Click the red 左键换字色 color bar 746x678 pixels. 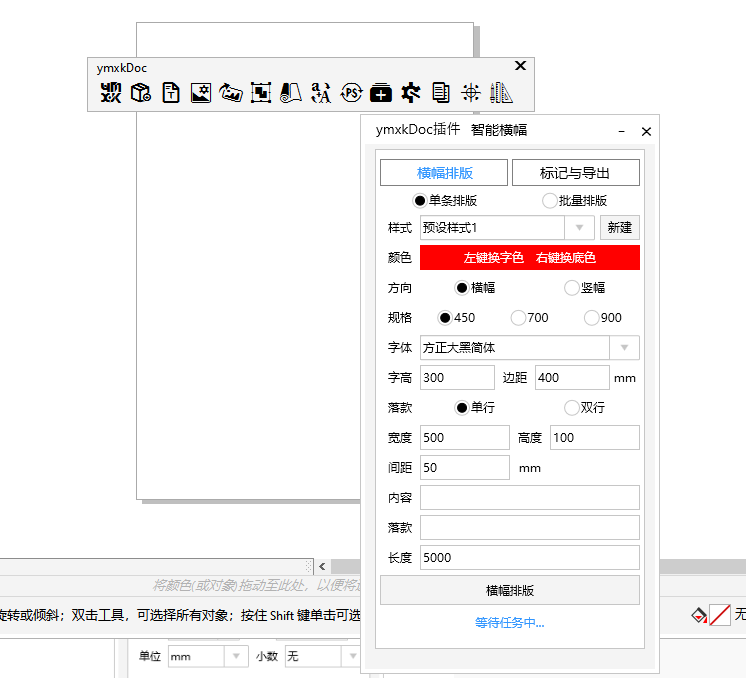(530, 258)
